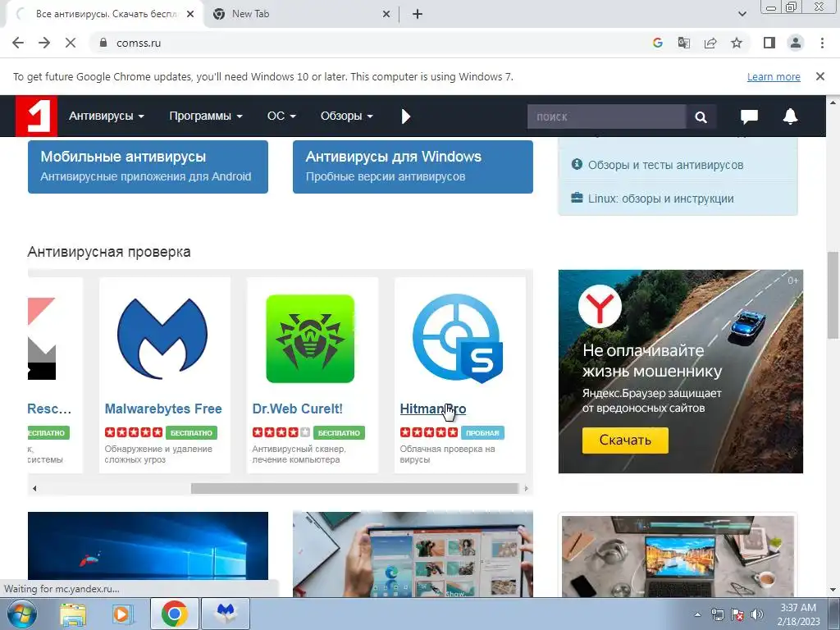Toggle the Chrome side panel icon

click(769, 43)
